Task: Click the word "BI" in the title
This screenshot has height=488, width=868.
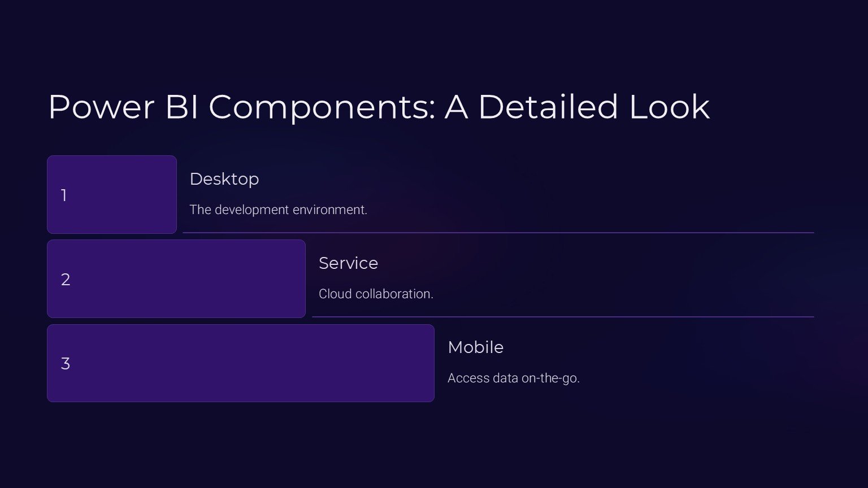Action: pyautogui.click(x=181, y=107)
